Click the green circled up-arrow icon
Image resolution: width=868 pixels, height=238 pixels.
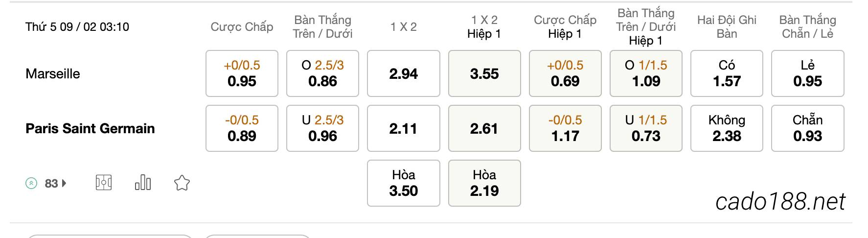[31, 184]
